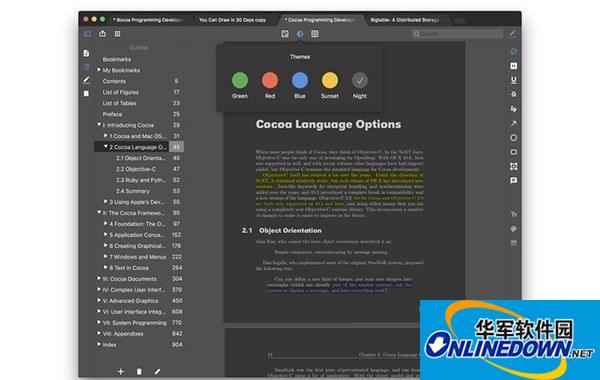Expand 1 Cocoa and Mac OS chapter

click(x=106, y=135)
